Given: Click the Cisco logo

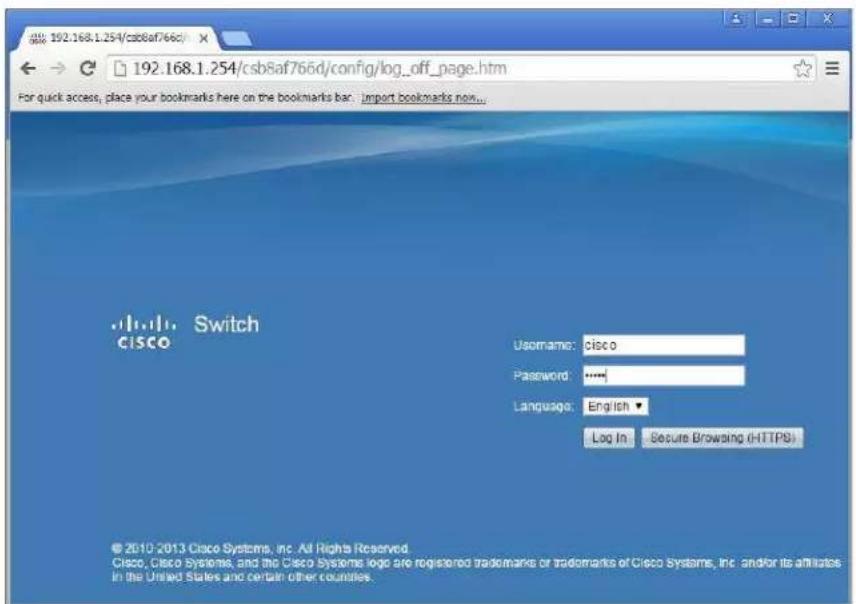Looking at the screenshot, I should (x=143, y=331).
